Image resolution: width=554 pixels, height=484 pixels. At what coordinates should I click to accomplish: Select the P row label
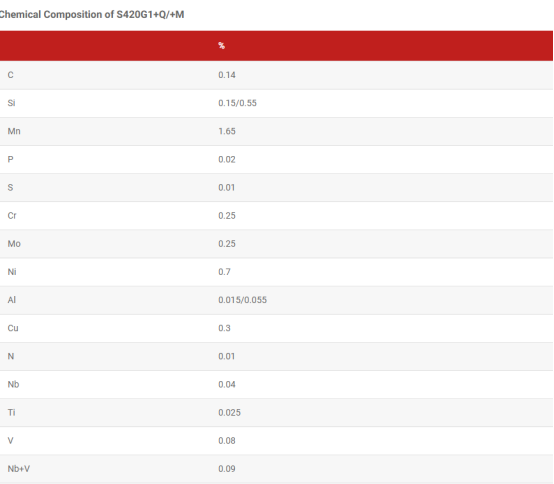click(11, 159)
